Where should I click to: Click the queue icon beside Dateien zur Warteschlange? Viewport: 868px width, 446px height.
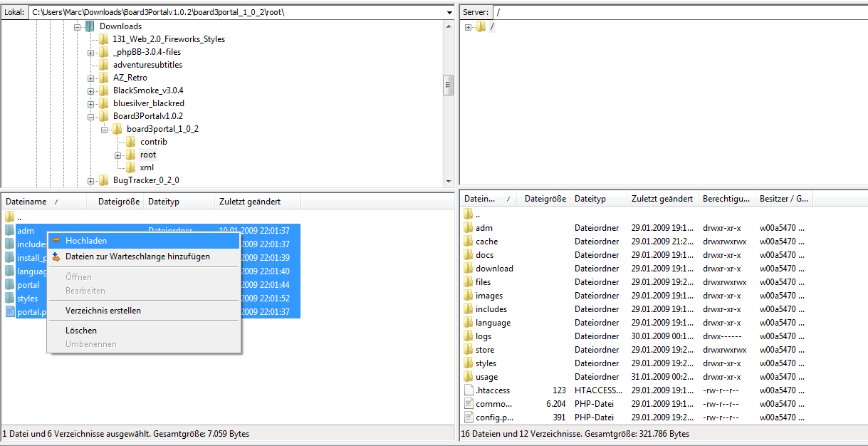point(56,256)
